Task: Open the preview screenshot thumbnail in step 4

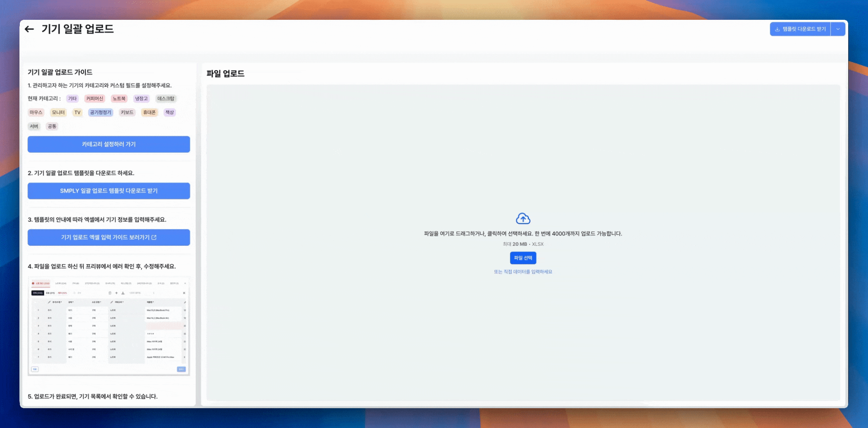Action: tap(109, 326)
